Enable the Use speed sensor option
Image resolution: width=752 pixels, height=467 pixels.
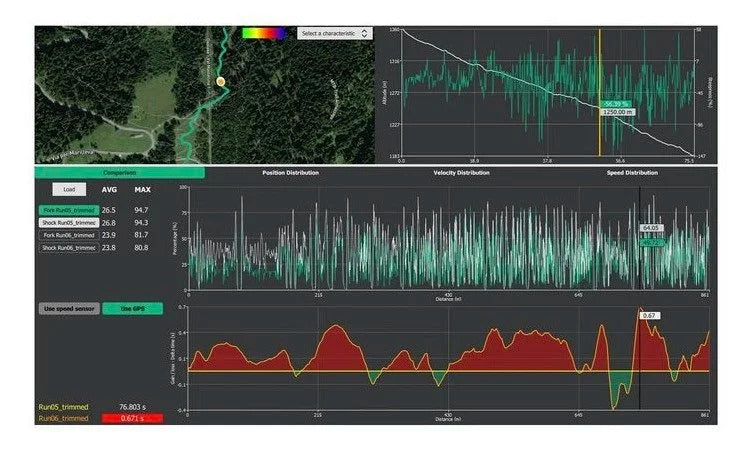67,309
